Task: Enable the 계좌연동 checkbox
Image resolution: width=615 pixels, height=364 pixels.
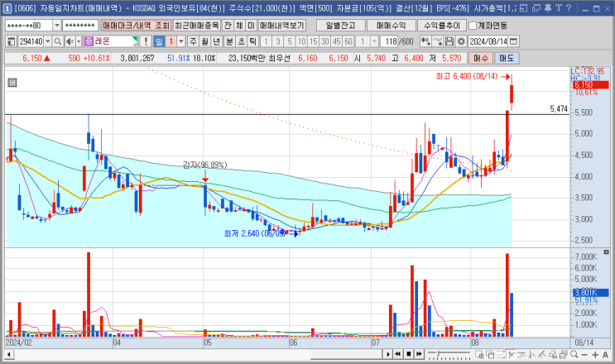Action: pos(473,26)
